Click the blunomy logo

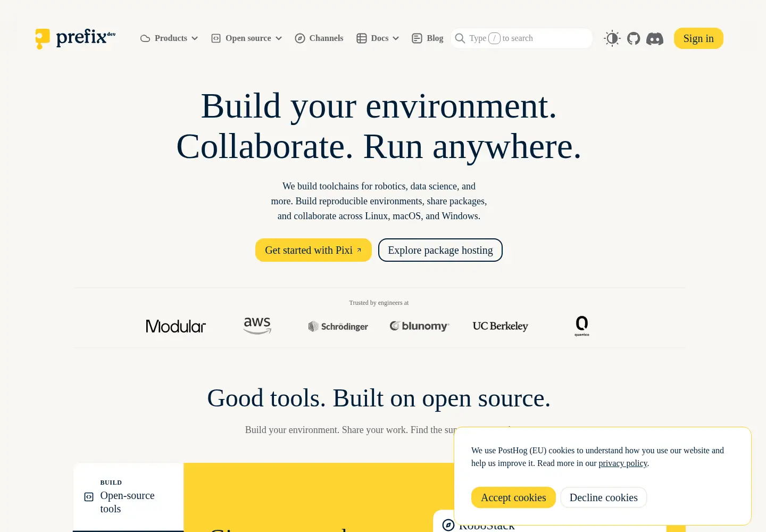(420, 326)
